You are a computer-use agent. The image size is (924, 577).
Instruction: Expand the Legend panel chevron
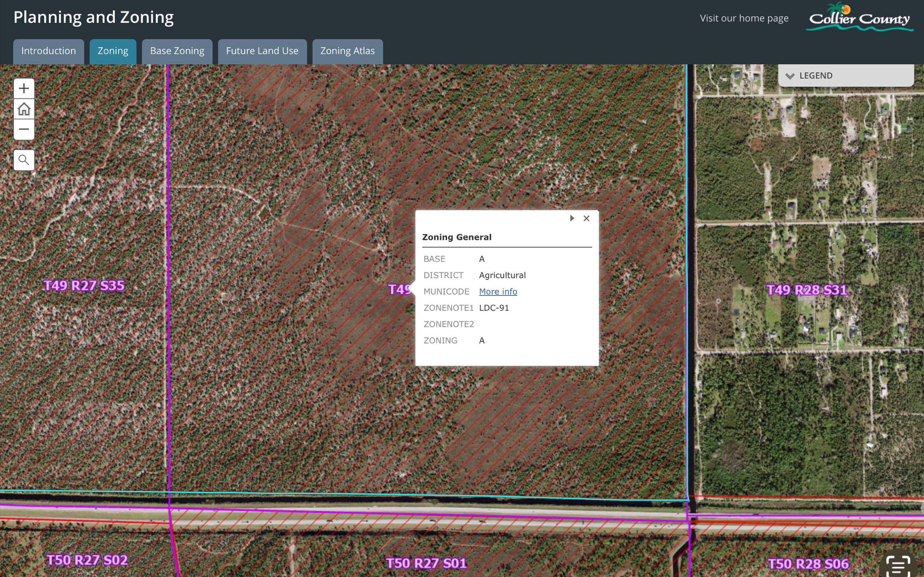pyautogui.click(x=790, y=76)
